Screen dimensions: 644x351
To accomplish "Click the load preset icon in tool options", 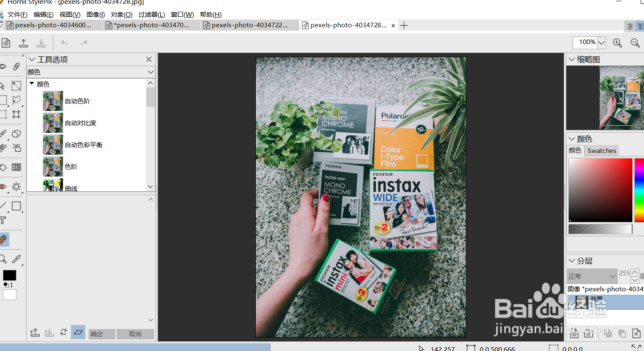I will pos(35,333).
